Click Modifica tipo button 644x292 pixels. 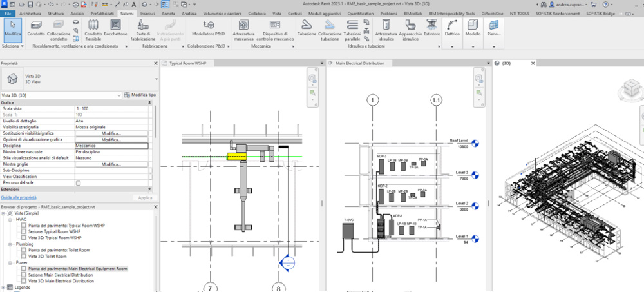click(x=140, y=95)
